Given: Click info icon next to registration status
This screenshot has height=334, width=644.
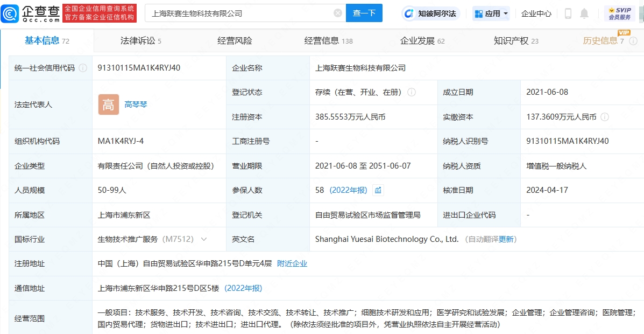Looking at the screenshot, I should (x=412, y=92).
